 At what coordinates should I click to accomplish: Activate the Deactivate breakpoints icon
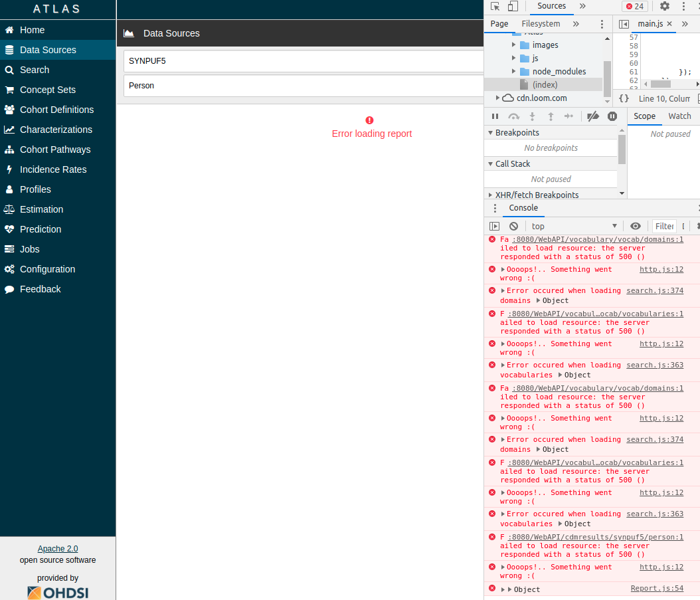pos(593,116)
